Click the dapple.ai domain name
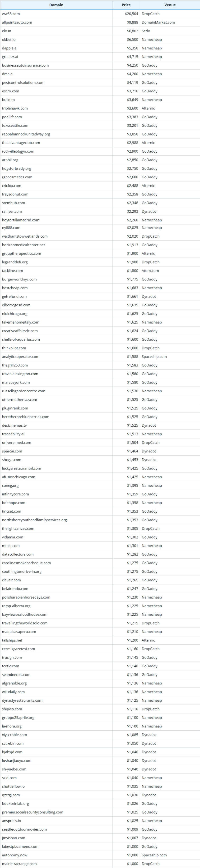 (x=9, y=48)
